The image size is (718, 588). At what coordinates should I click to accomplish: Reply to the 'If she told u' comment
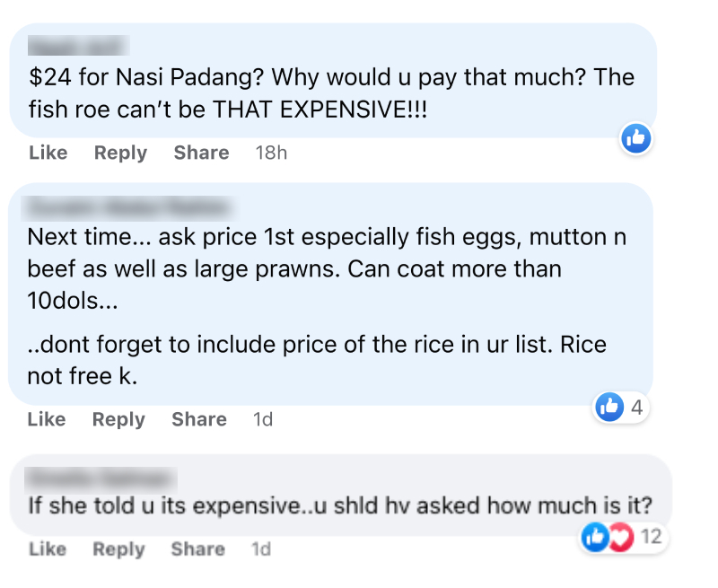[118, 549]
